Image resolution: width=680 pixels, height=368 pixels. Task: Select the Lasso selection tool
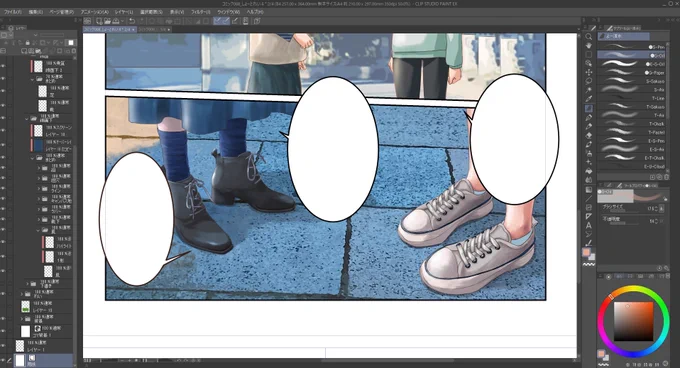click(x=588, y=81)
